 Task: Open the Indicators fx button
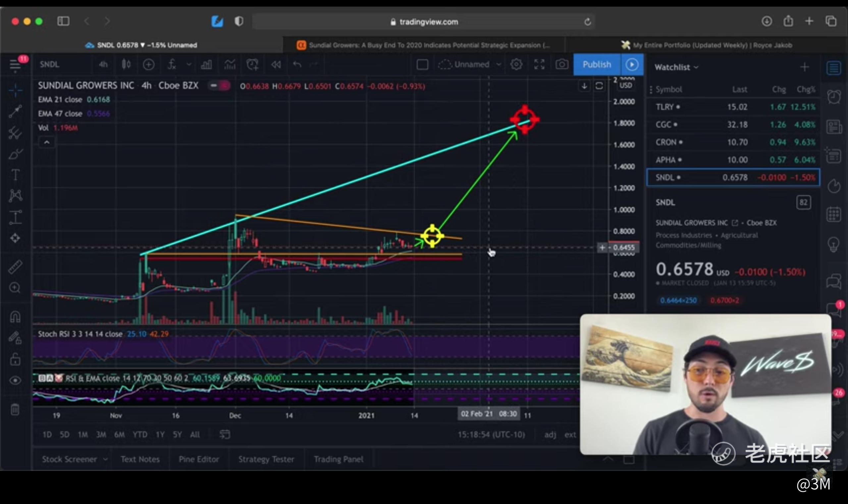coord(172,65)
